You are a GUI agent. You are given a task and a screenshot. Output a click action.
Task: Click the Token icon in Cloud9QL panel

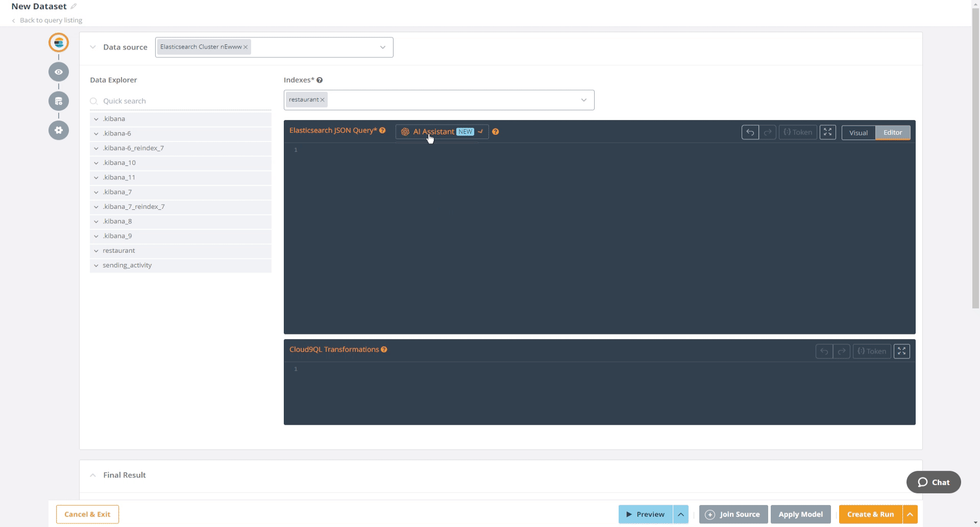coord(871,351)
